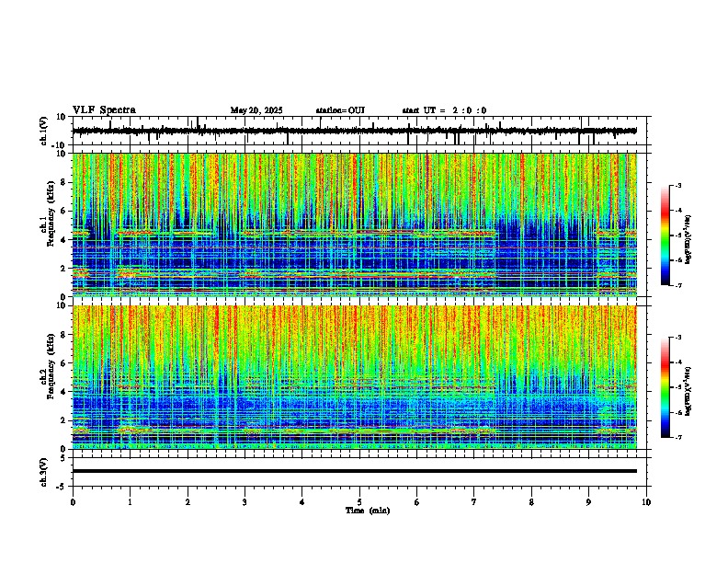
Task: Click the time axis tick label "1"
Action: (x=130, y=502)
